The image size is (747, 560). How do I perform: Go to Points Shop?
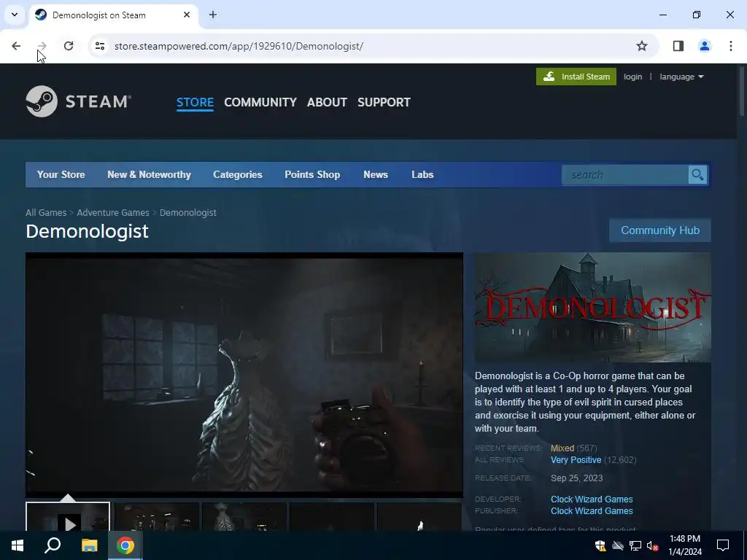pos(312,175)
